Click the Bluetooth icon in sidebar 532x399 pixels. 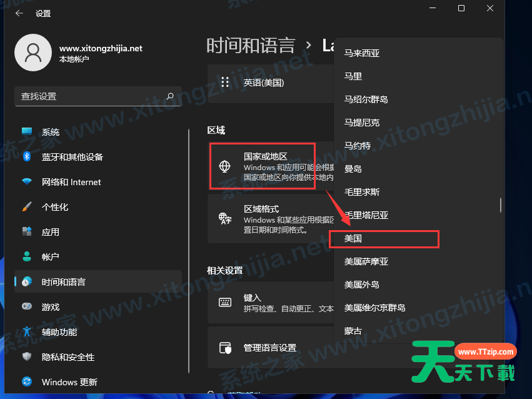point(27,156)
